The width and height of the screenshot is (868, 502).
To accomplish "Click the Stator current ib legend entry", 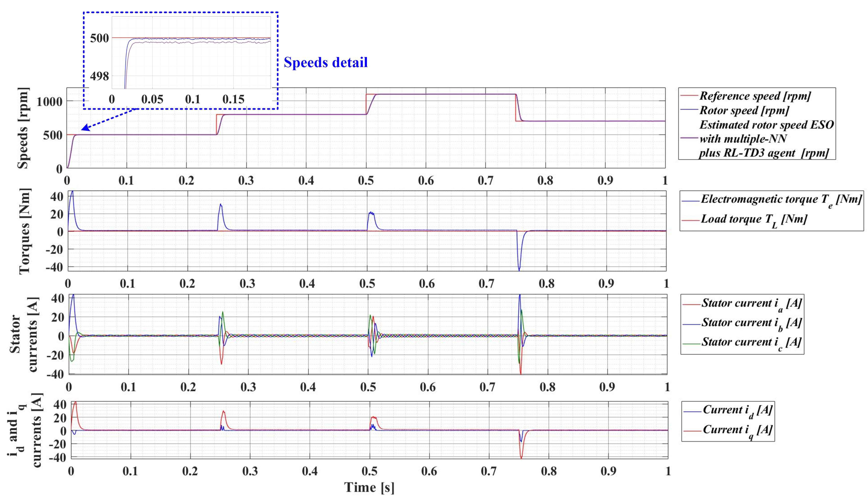I will click(751, 323).
